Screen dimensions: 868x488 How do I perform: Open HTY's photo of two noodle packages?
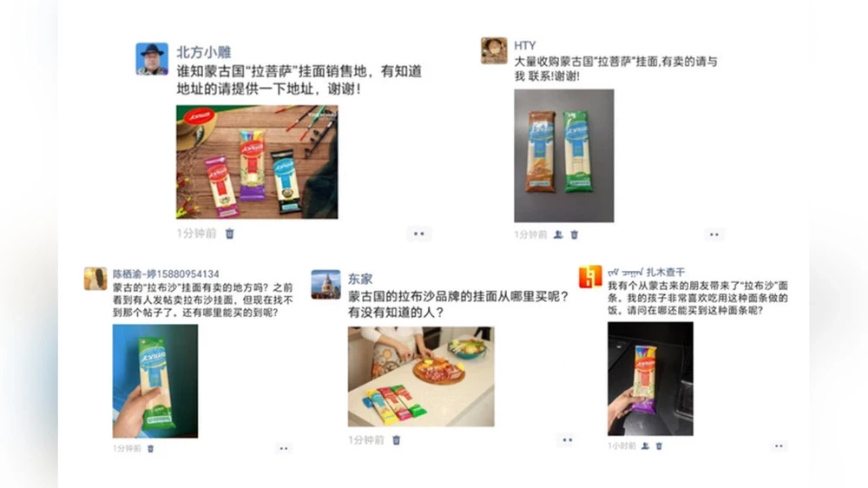coord(564,155)
